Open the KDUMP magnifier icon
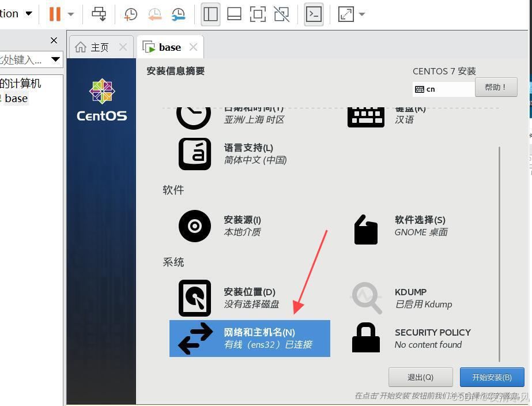The height and width of the screenshot is (406, 532). [366, 298]
